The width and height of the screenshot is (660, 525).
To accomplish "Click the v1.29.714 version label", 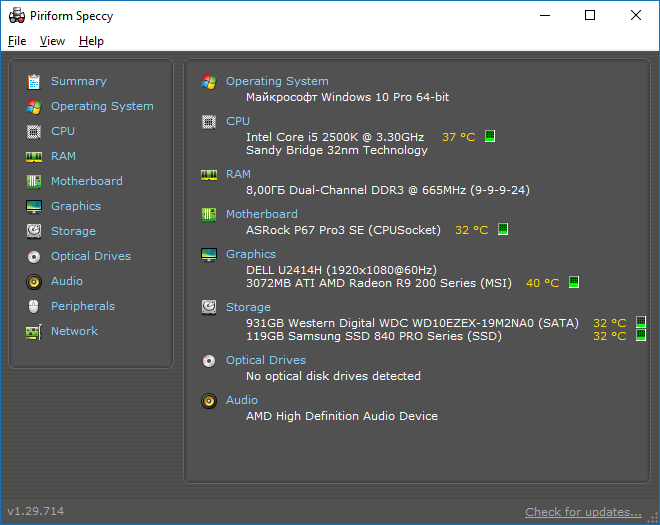I will (x=36, y=512).
